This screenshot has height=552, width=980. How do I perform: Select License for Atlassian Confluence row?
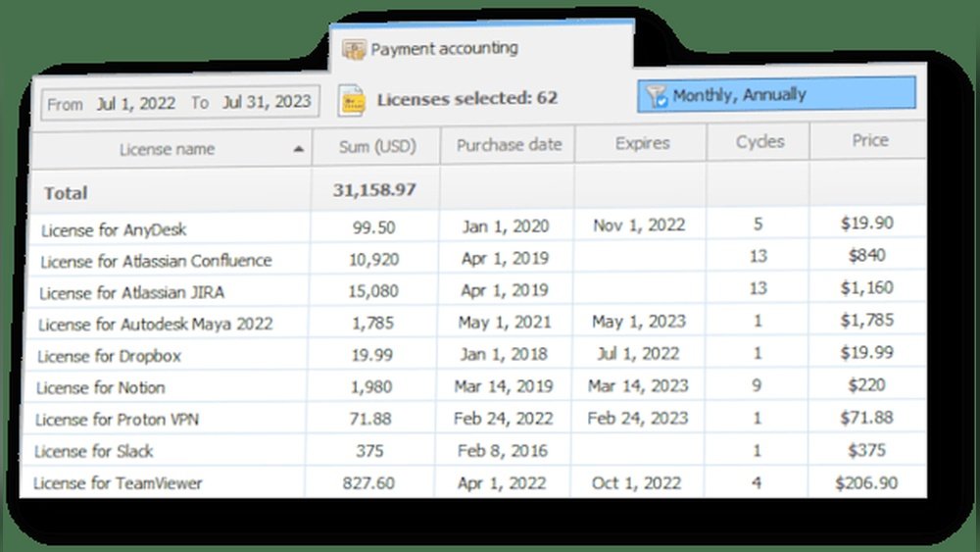[157, 261]
